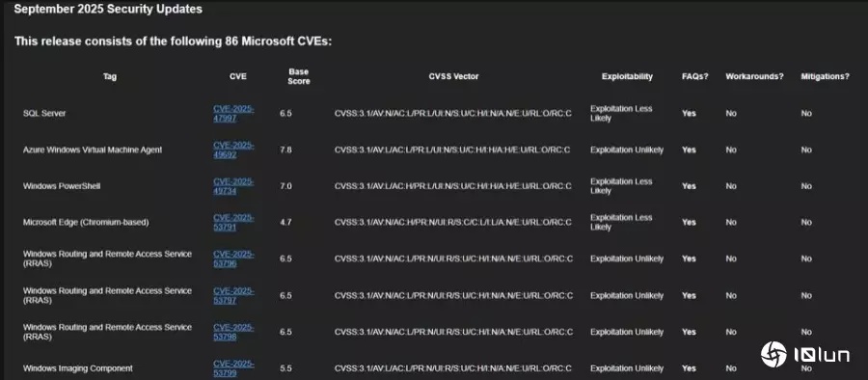Open the CVE-2025-53796 link
868x380 pixels.
(x=233, y=258)
